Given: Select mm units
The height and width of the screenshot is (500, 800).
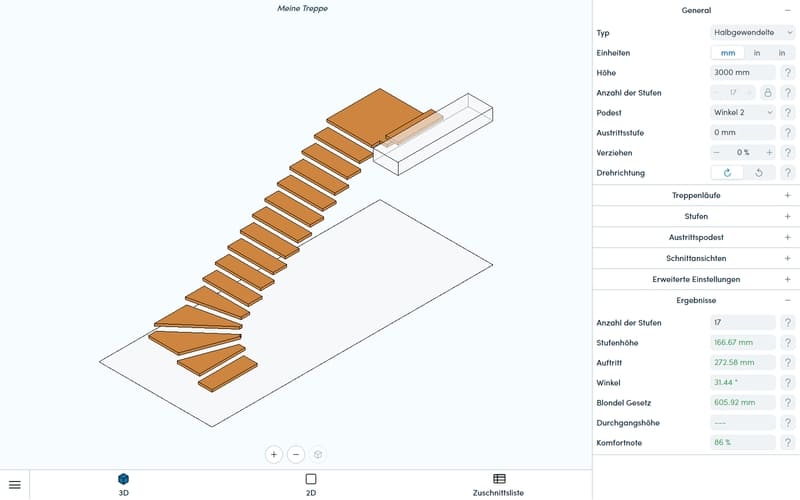Looking at the screenshot, I should coord(728,53).
